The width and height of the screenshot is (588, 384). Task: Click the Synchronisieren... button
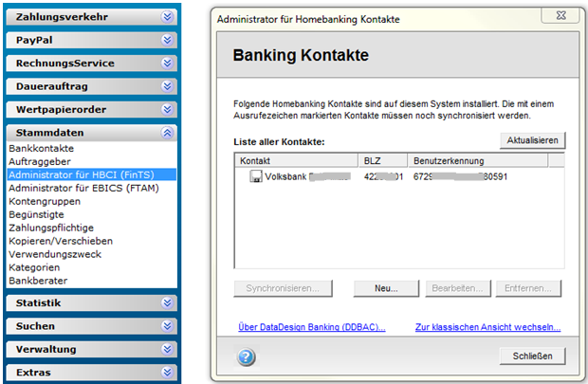click(x=283, y=288)
